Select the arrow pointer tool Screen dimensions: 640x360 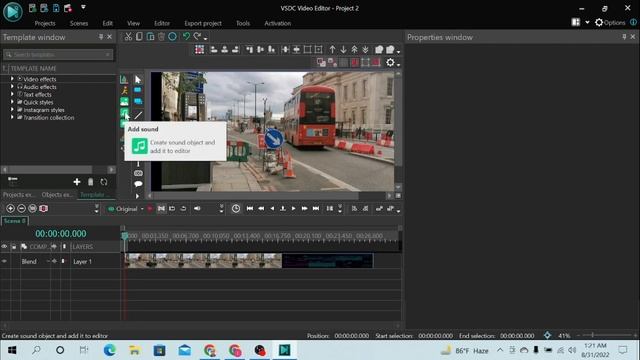(x=138, y=79)
